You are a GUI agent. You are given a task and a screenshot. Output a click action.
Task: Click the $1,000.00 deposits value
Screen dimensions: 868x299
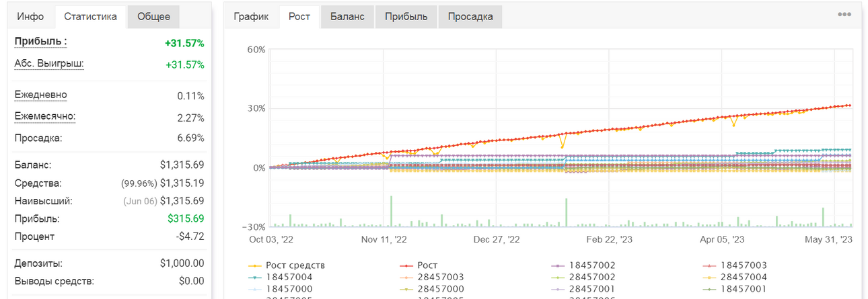(182, 263)
